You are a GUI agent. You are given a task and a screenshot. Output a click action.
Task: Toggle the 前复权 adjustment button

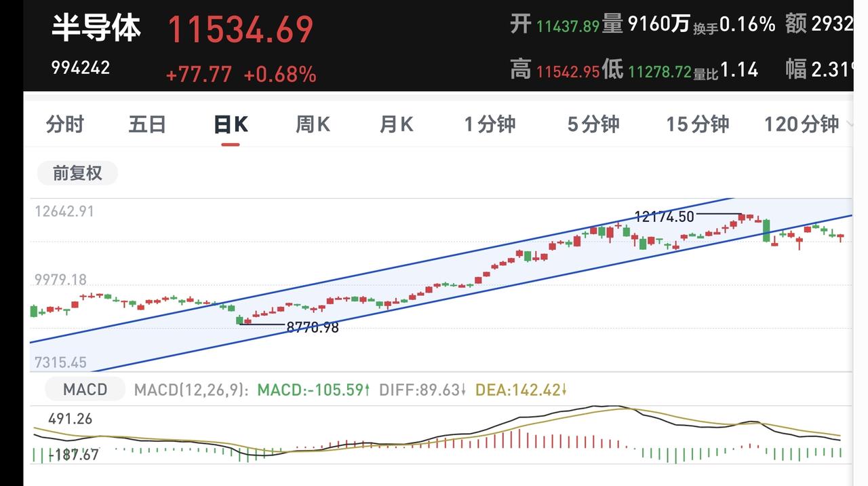(77, 173)
